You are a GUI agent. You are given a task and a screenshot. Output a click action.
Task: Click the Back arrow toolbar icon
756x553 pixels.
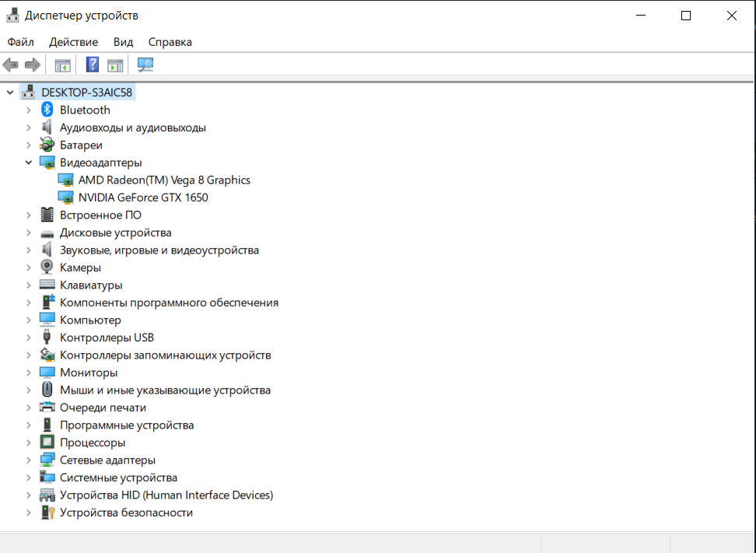point(10,65)
